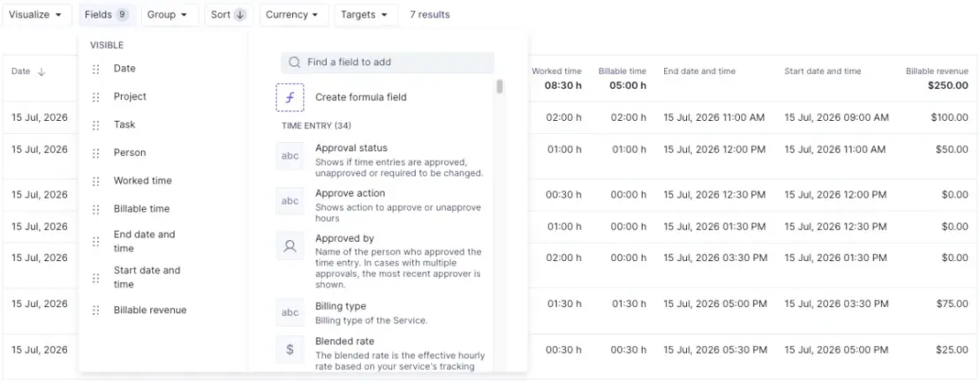Grab drag handle beside Person field

pyautogui.click(x=95, y=154)
